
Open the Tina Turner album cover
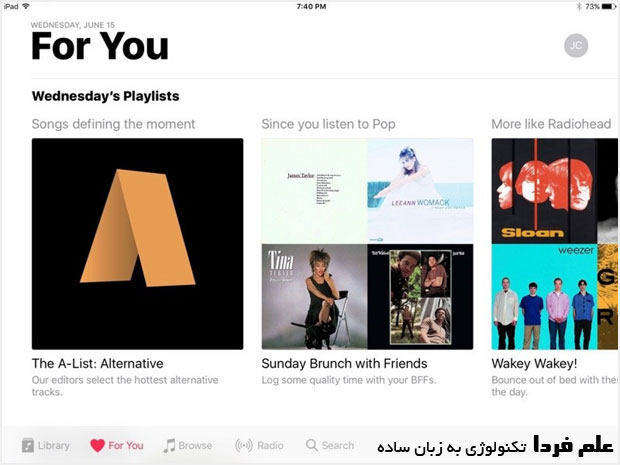pos(314,297)
